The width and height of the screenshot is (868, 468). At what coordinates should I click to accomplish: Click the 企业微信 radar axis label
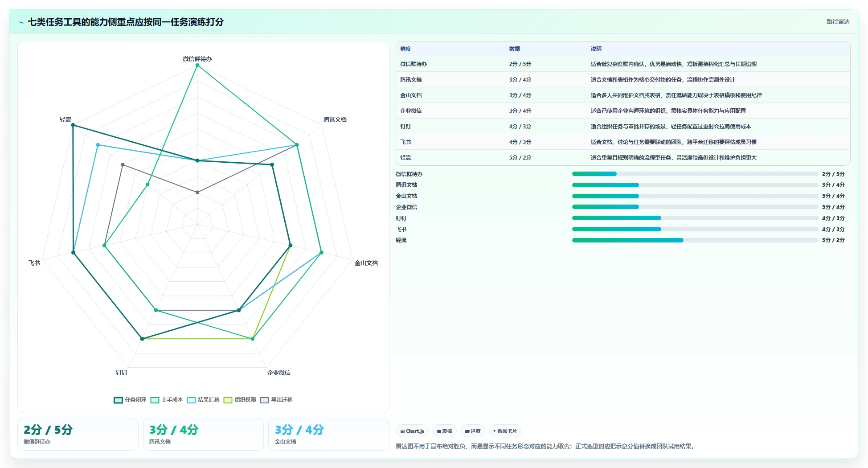pyautogui.click(x=279, y=373)
